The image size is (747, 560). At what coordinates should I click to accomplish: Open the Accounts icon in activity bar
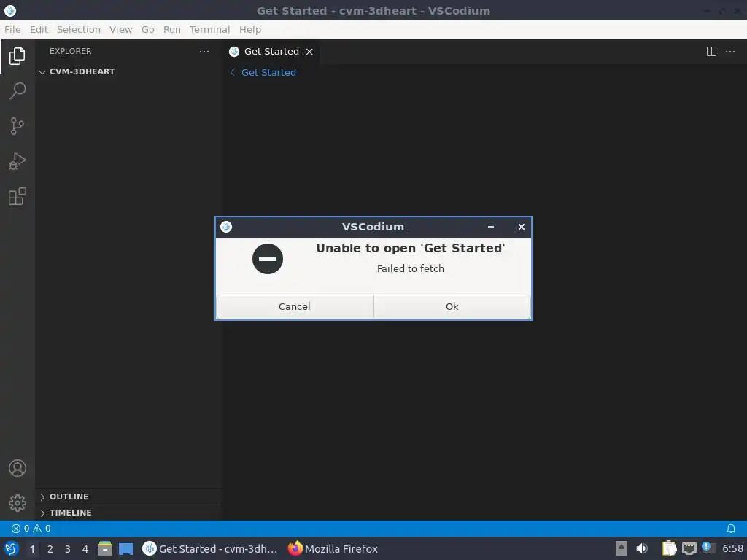pos(18,468)
